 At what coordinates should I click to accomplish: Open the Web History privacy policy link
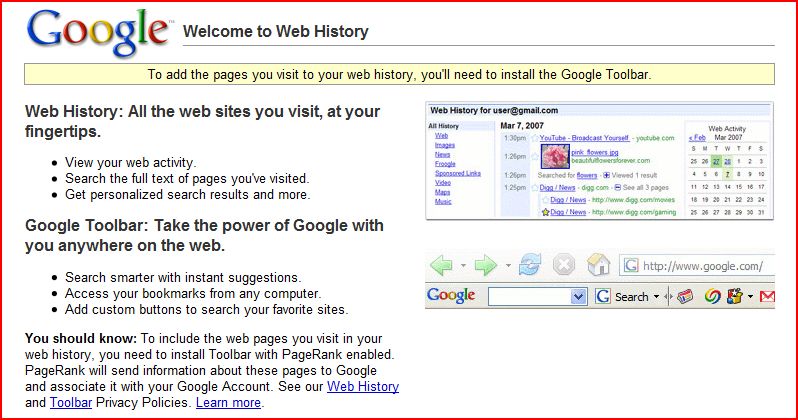363,386
